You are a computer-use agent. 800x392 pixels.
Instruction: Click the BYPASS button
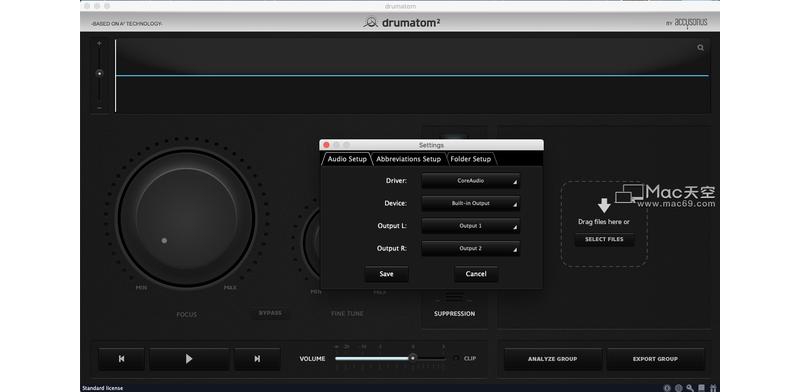(x=270, y=313)
